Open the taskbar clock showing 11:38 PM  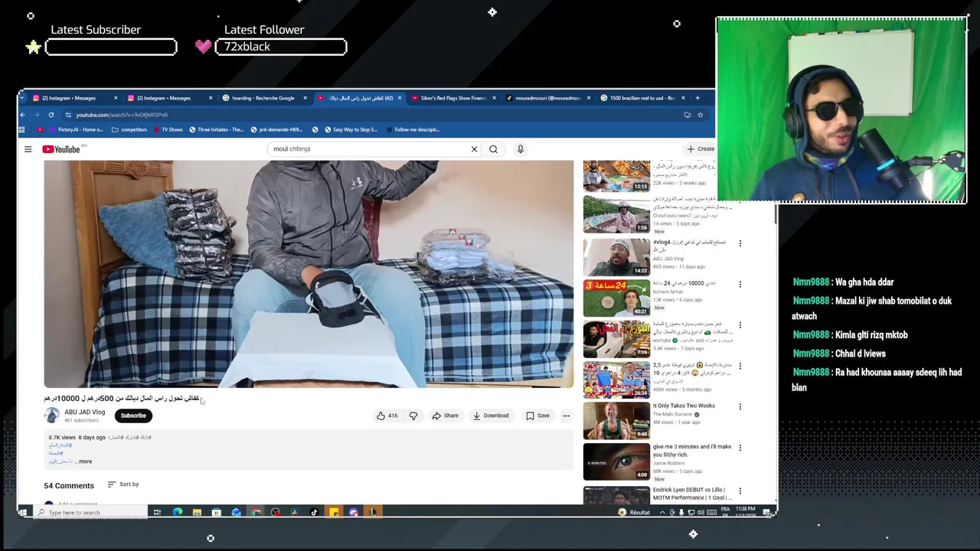[745, 512]
